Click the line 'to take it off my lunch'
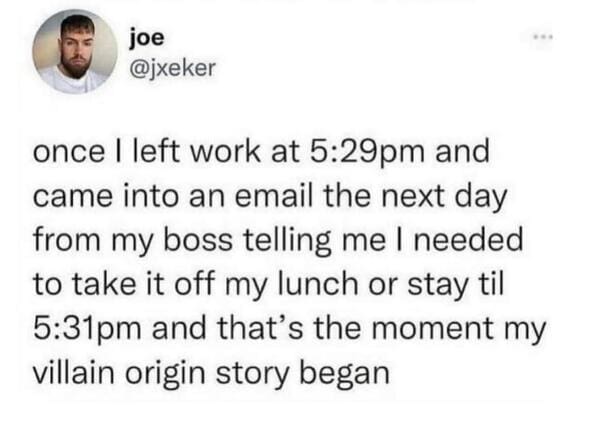 tap(269, 284)
